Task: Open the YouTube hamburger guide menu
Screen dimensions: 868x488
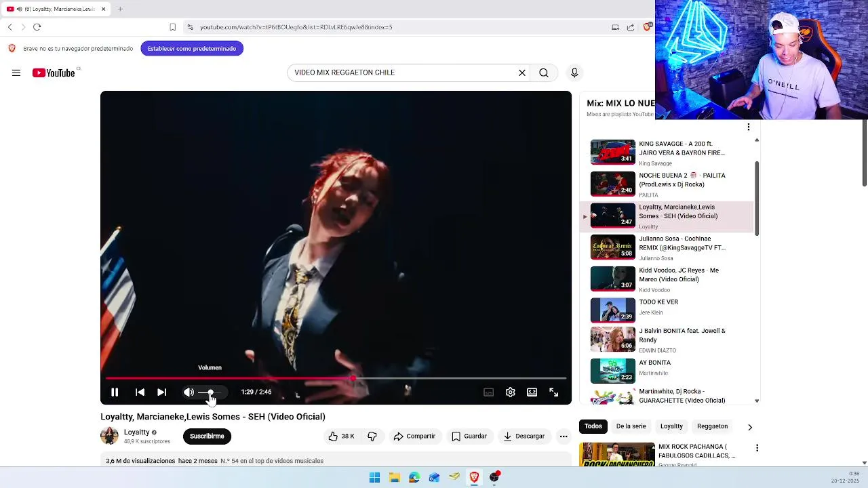Action: click(x=16, y=73)
